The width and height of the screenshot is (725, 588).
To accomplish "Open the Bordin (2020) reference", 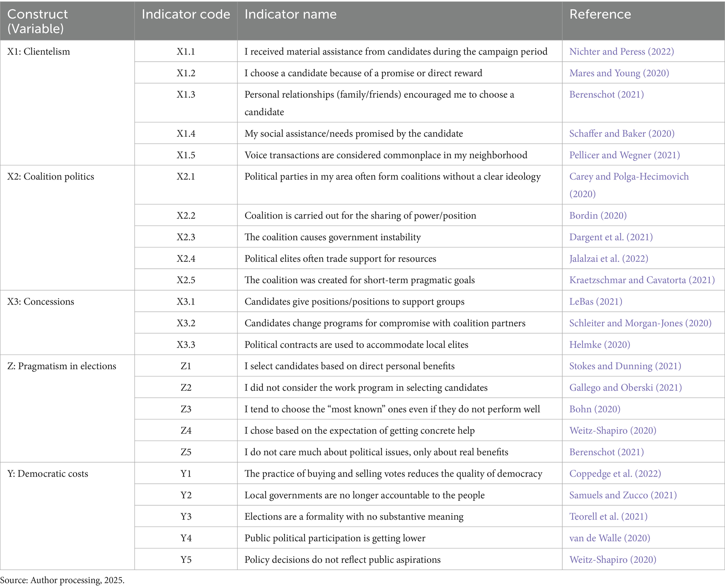I will coord(598,216).
